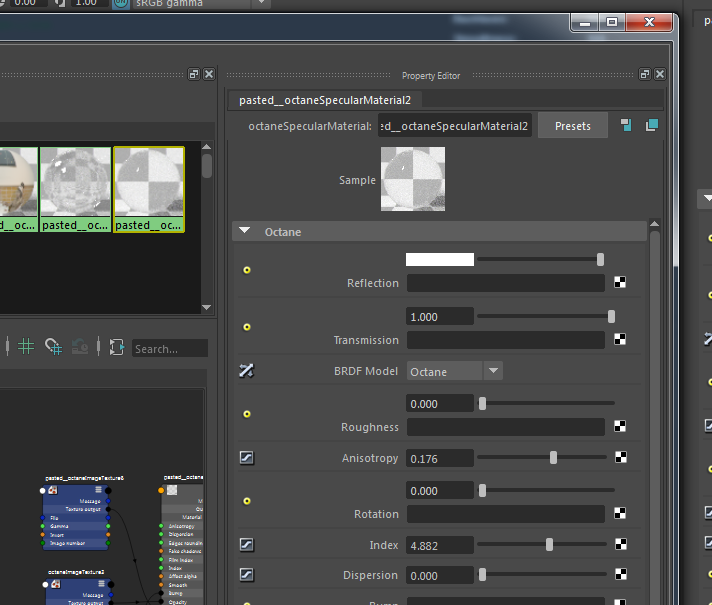Click the Dispersion slider handle

pos(482,575)
